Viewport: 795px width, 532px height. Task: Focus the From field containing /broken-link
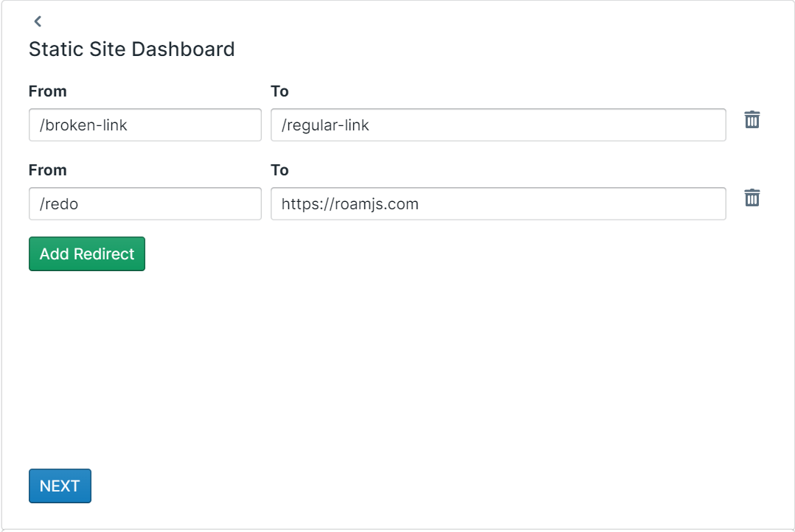pyautogui.click(x=145, y=125)
